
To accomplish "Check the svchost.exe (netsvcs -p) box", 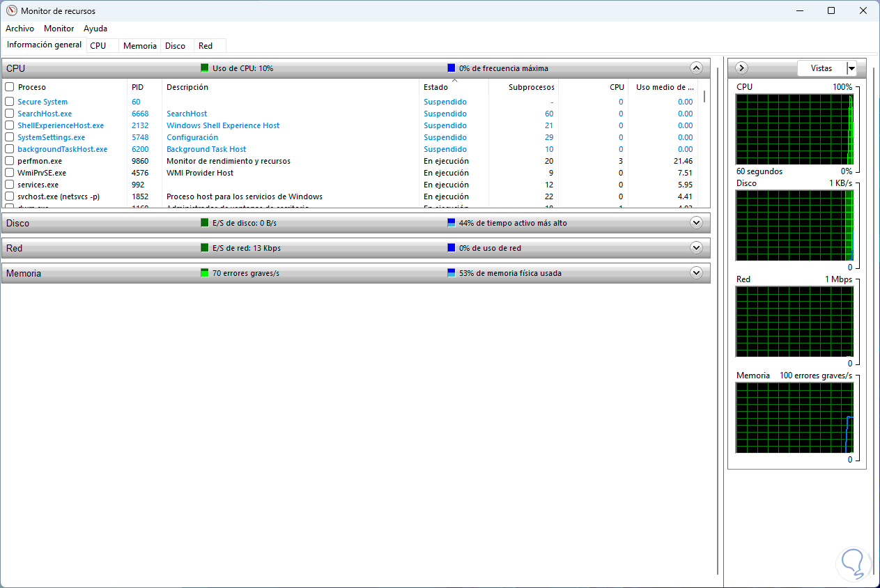I will pos(10,196).
